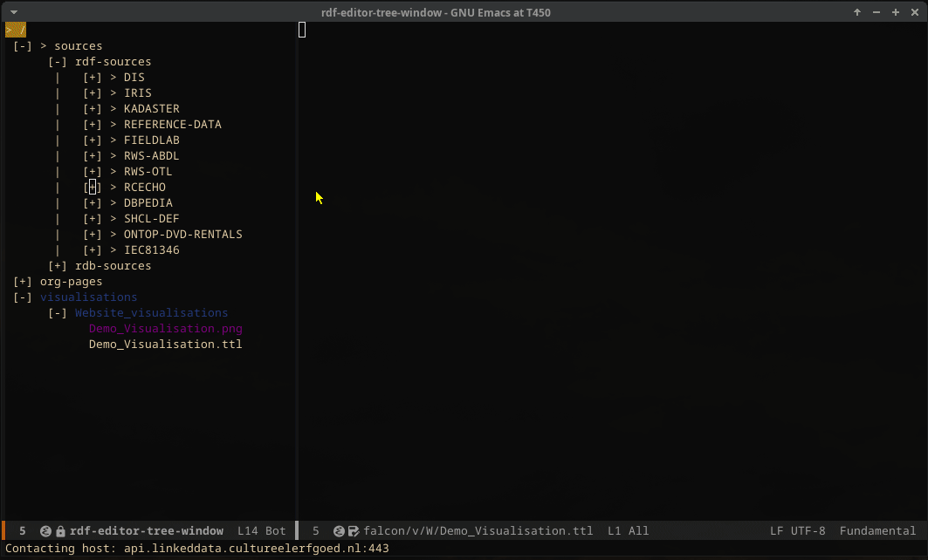Click the Emacs icon in left modeline

[46, 530]
